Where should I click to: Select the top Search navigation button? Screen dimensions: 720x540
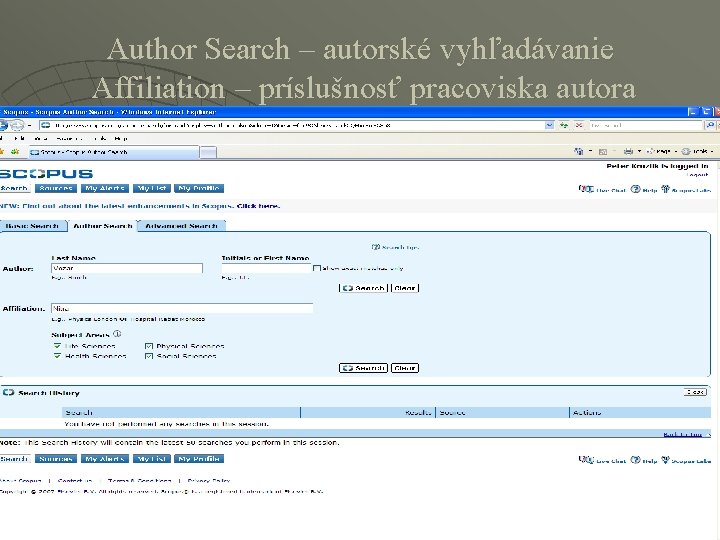(15, 188)
